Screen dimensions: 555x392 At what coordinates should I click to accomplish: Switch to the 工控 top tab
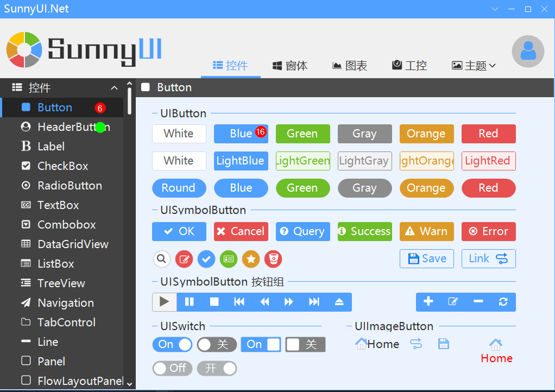[x=409, y=66]
